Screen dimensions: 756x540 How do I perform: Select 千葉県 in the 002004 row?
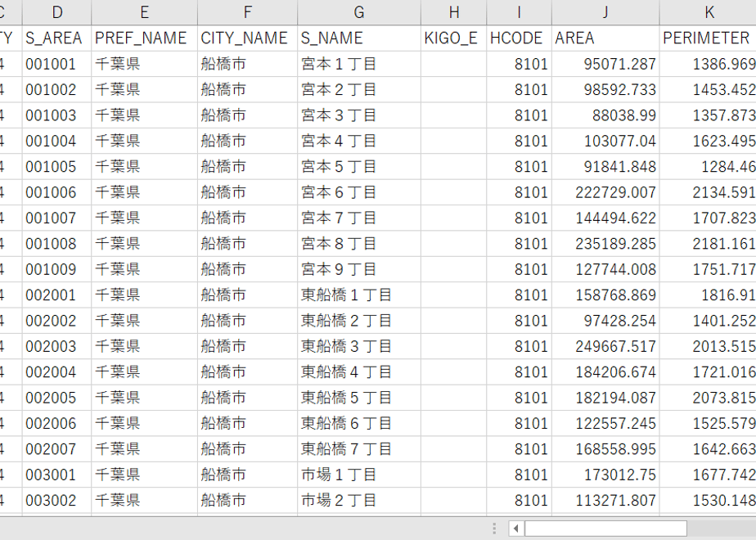click(144, 371)
